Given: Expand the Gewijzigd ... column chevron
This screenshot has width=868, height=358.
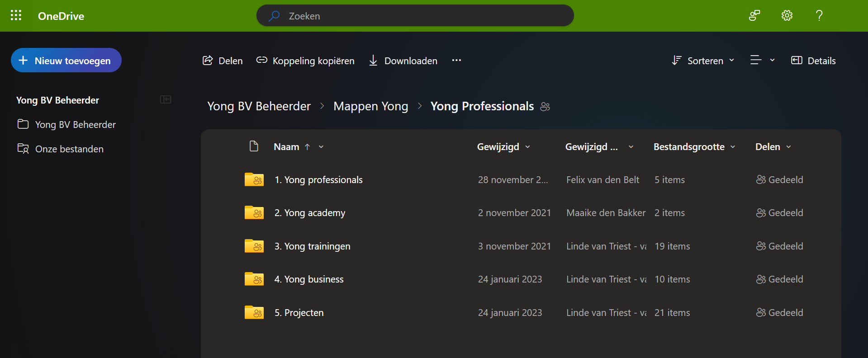Looking at the screenshot, I should pyautogui.click(x=631, y=147).
